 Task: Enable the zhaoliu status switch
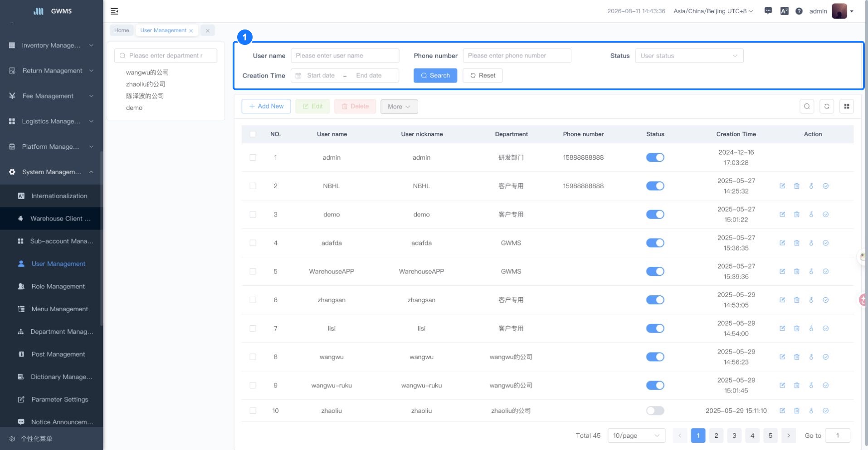point(655,411)
